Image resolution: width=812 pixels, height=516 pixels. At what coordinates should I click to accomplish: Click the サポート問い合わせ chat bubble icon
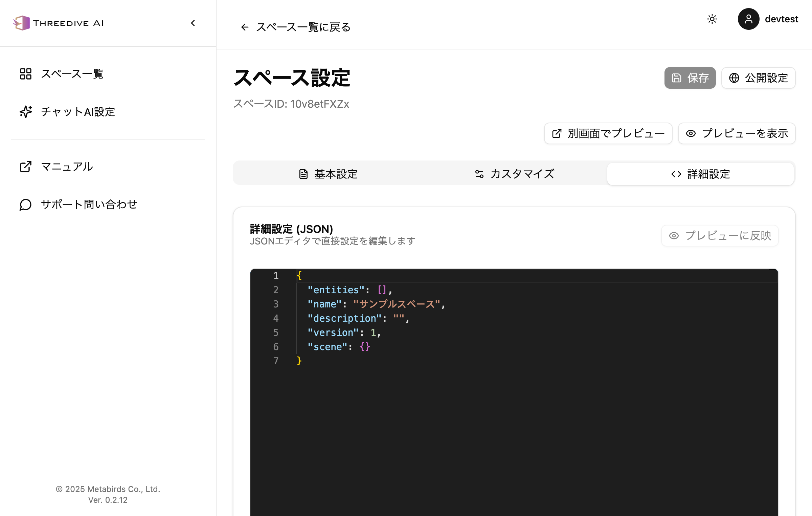[x=26, y=205]
